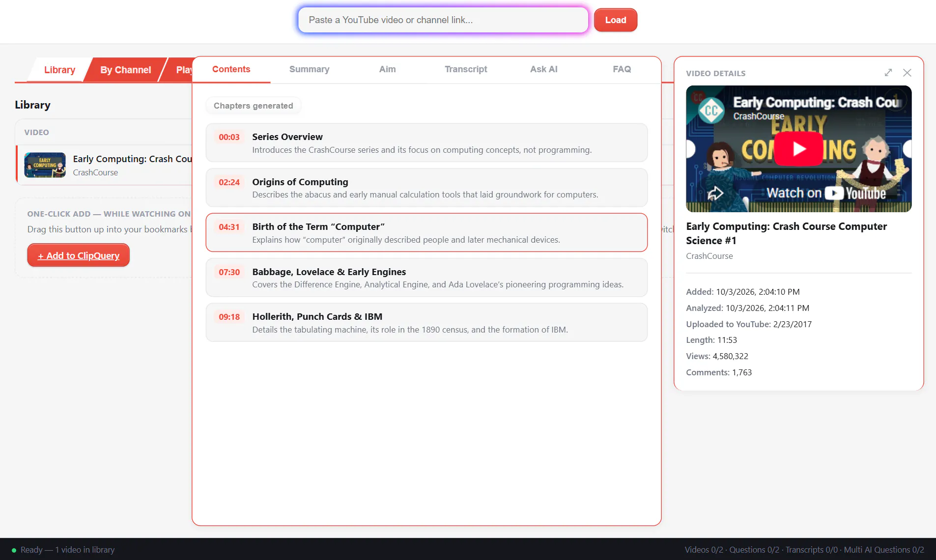936x560 pixels.
Task: Open the Ask AI tab
Action: (544, 69)
